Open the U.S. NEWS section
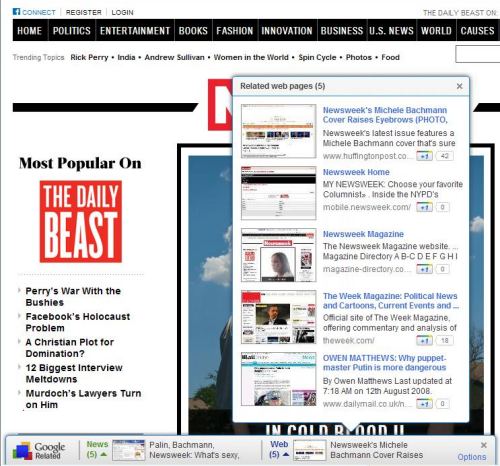The width and height of the screenshot is (500, 466). click(x=391, y=31)
